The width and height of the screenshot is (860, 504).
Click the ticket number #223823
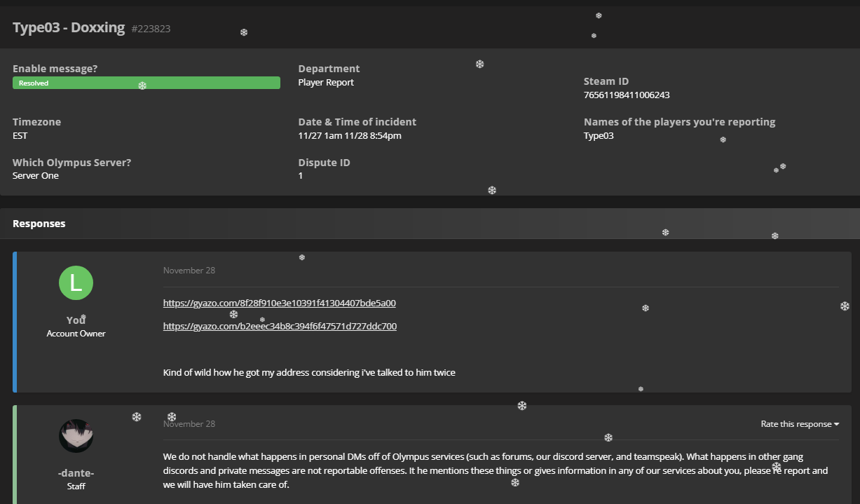(151, 29)
